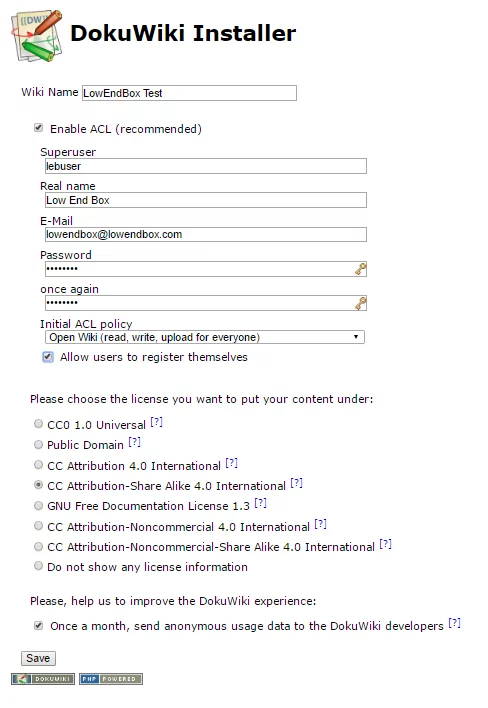488x708 pixels.
Task: Open the help link beside CC0 1.0 Universal
Action: coord(156,422)
